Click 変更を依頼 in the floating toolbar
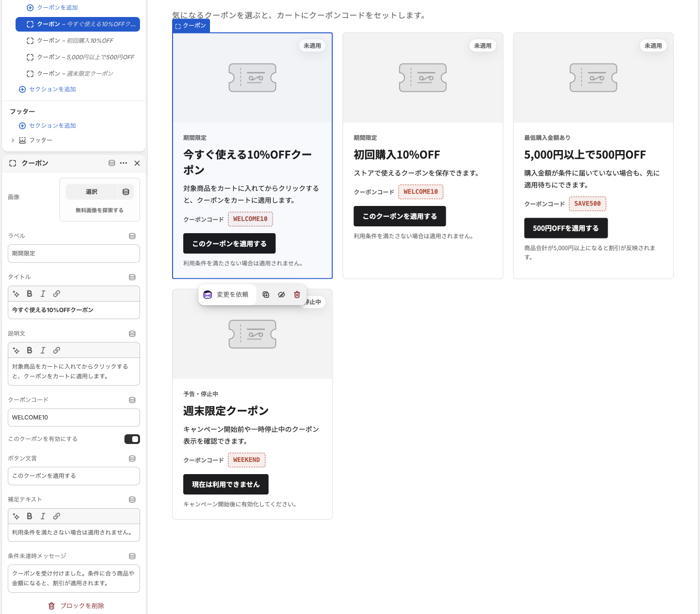Viewport: 700px width, 614px height. [227, 295]
